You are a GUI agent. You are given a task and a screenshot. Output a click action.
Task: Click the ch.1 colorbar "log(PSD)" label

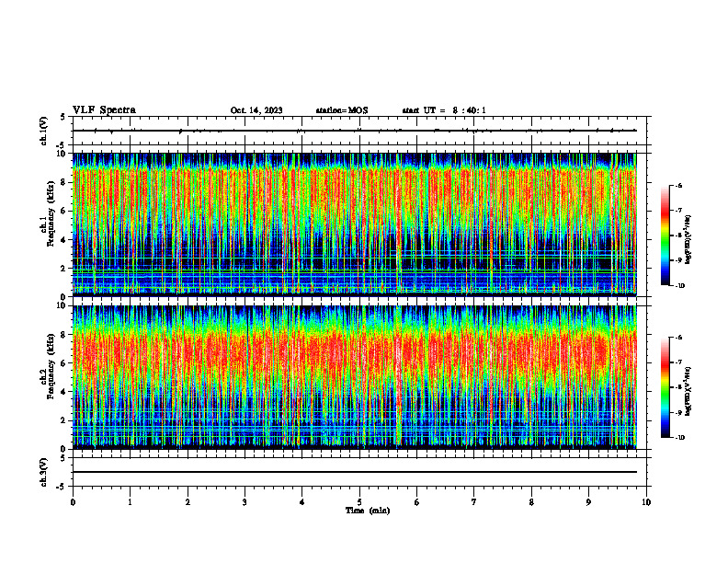688,240
